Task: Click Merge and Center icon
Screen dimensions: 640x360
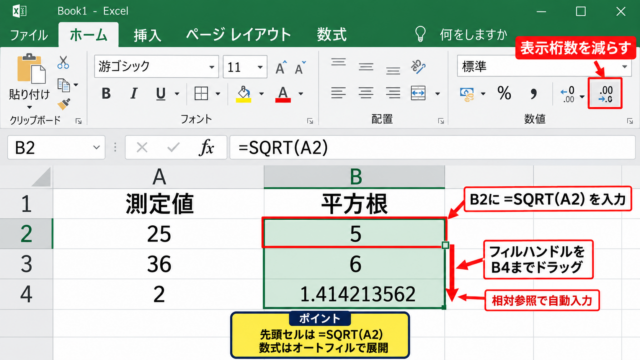Action: point(418,93)
